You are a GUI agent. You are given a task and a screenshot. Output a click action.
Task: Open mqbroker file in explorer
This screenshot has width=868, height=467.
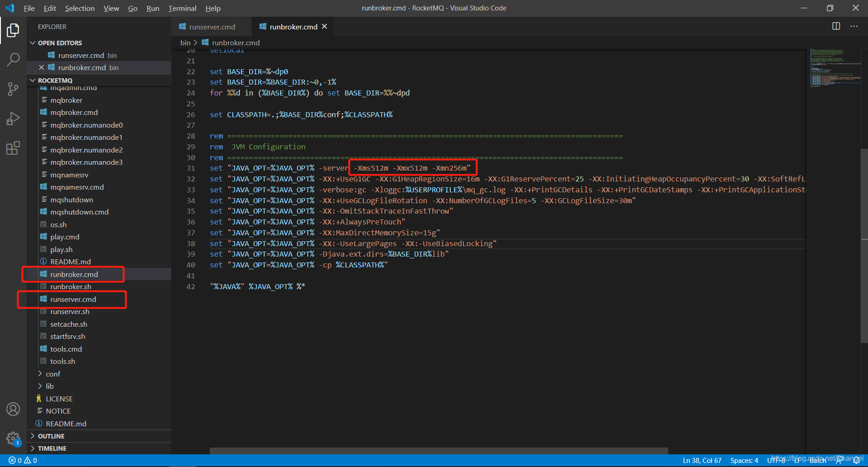[x=99, y=100]
